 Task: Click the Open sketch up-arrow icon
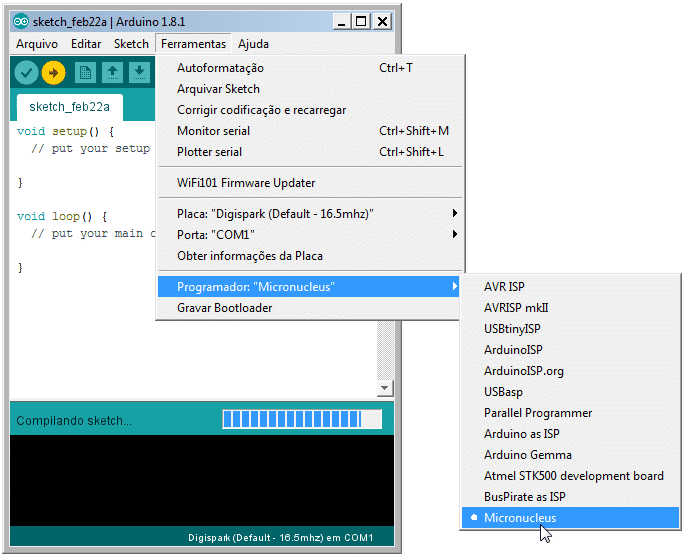(x=112, y=72)
